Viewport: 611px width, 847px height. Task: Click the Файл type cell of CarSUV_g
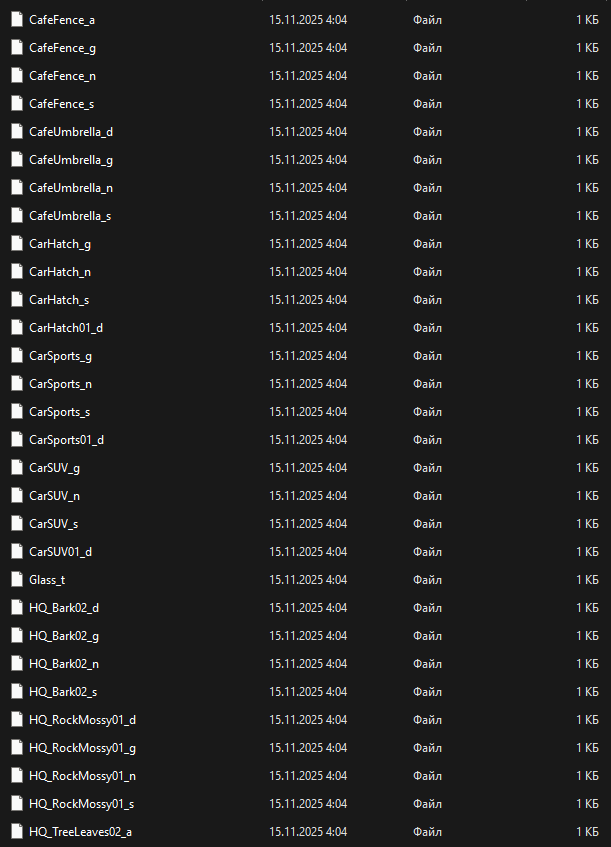pyautogui.click(x=427, y=467)
